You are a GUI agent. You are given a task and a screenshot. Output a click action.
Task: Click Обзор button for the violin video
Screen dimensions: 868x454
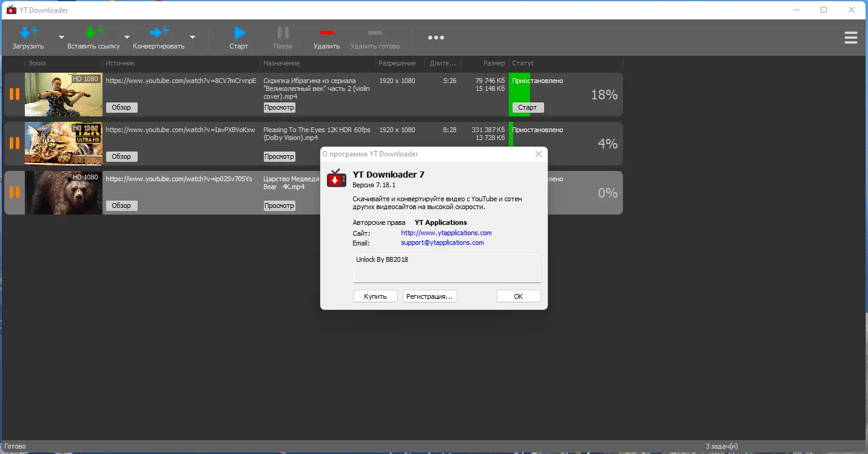click(122, 107)
